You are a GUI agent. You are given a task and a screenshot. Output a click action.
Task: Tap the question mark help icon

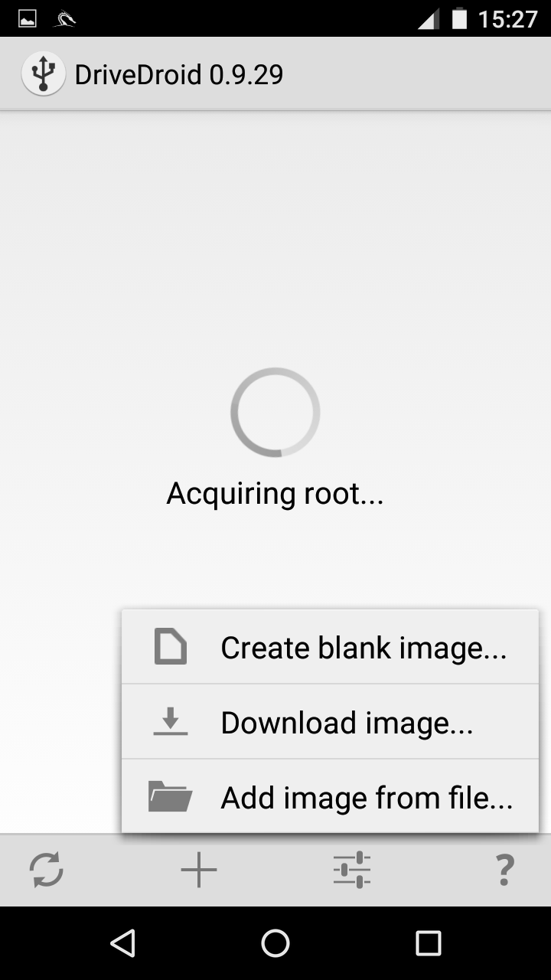(x=504, y=870)
